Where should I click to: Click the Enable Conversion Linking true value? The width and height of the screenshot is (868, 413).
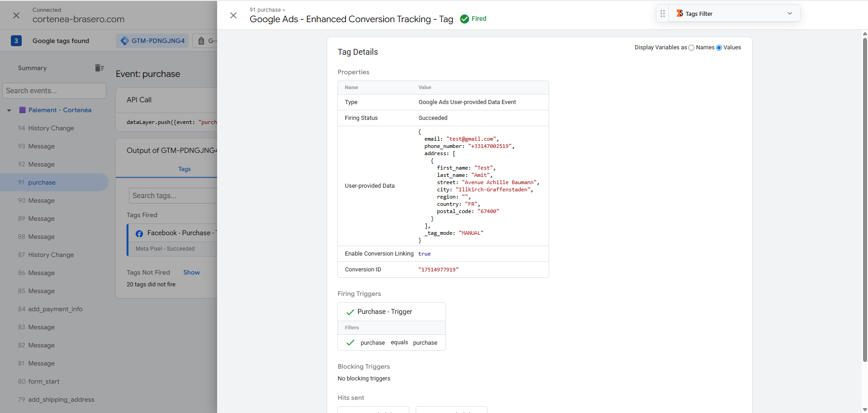click(x=424, y=254)
